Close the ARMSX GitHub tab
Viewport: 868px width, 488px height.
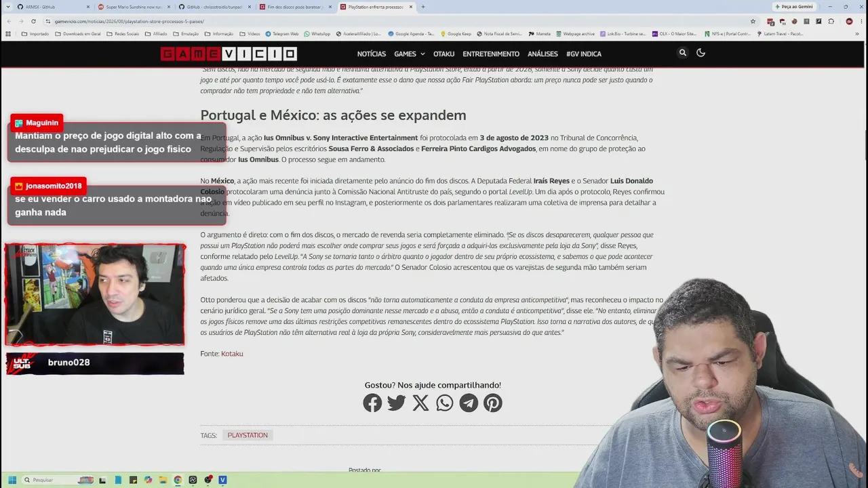(88, 7)
